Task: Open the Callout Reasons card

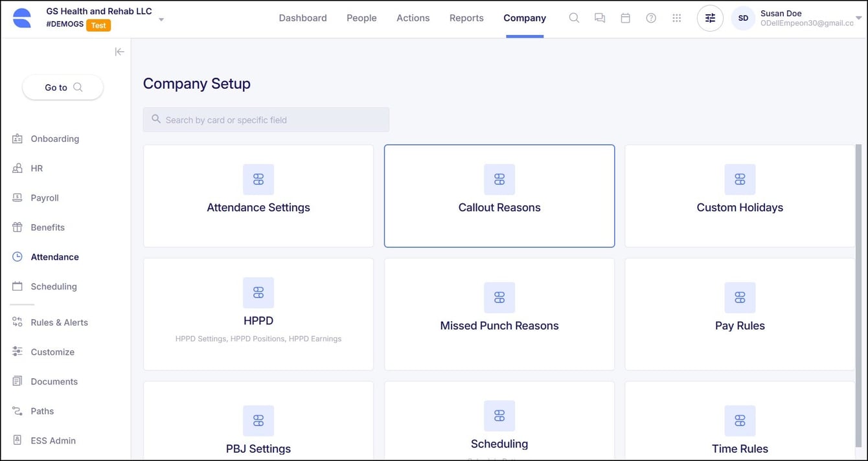Action: (499, 196)
